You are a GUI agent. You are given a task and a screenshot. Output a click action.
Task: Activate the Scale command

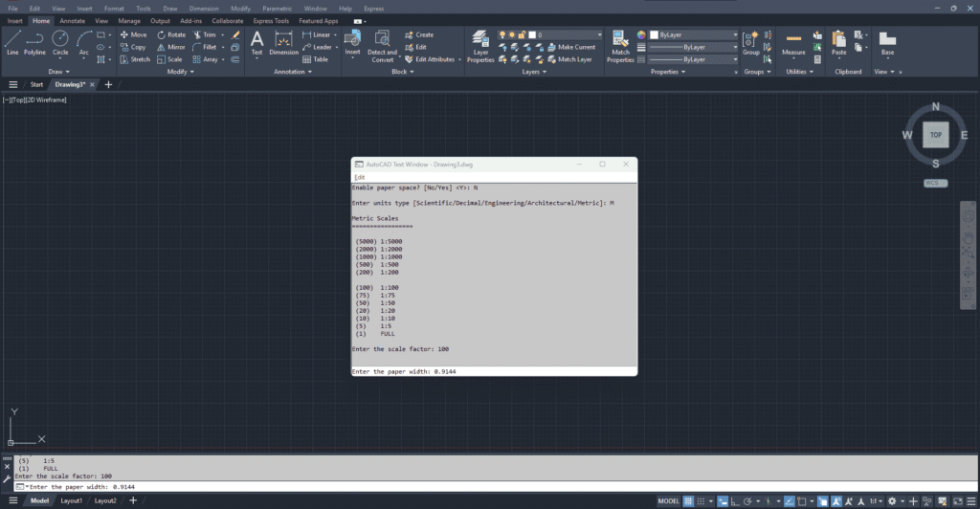point(169,59)
